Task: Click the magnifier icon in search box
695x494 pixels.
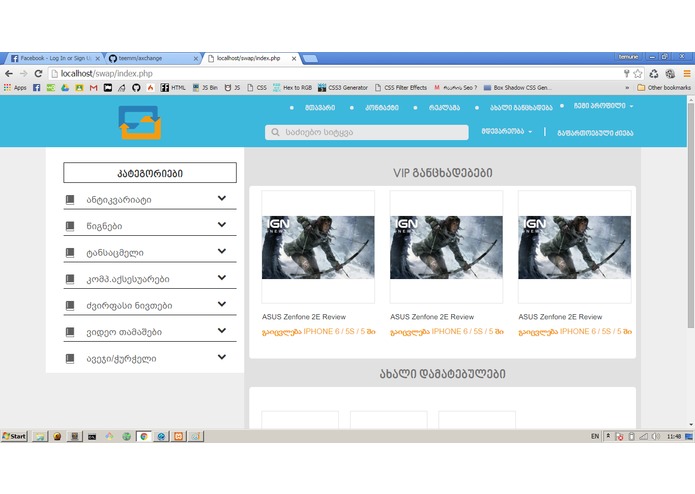Action: (x=275, y=132)
